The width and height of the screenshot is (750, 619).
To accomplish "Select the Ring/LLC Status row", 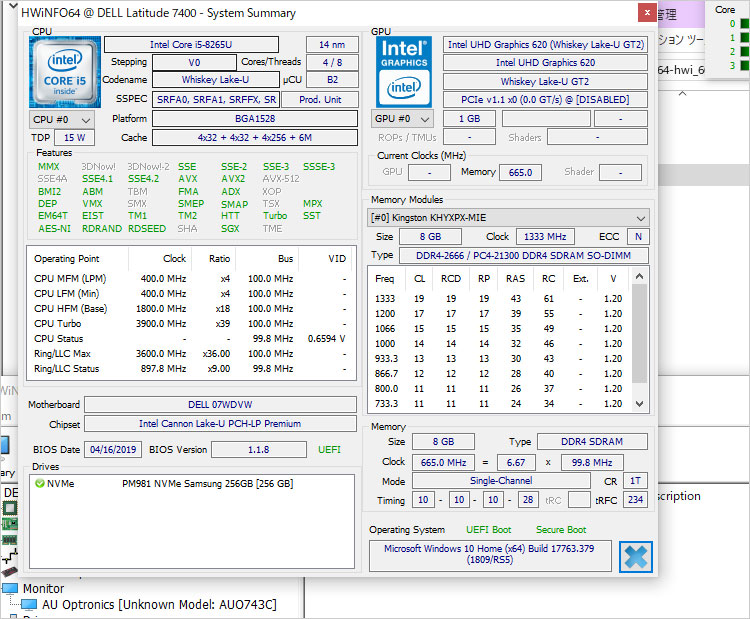I will 190,368.
